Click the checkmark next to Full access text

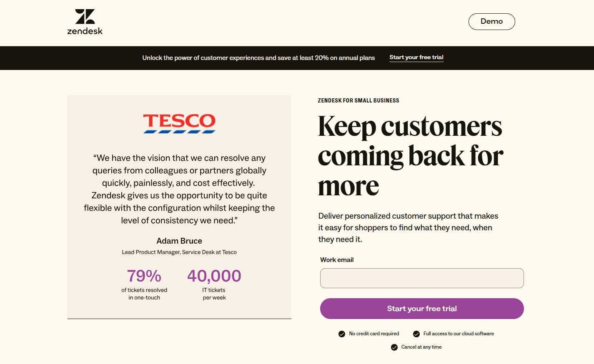(416, 334)
